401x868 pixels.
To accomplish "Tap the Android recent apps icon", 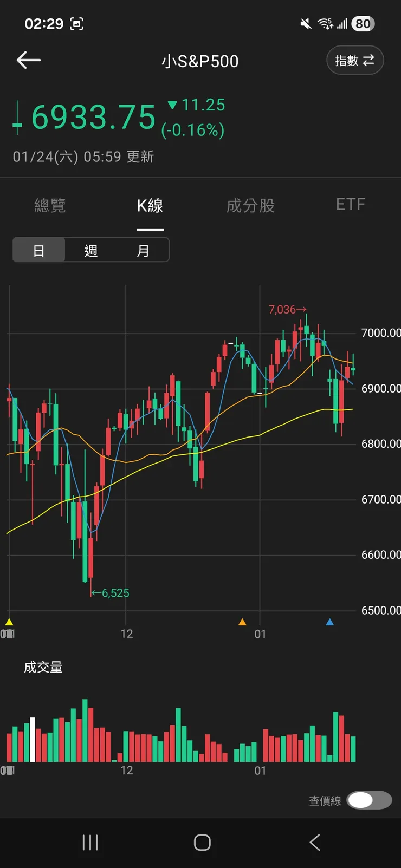I will click(90, 843).
